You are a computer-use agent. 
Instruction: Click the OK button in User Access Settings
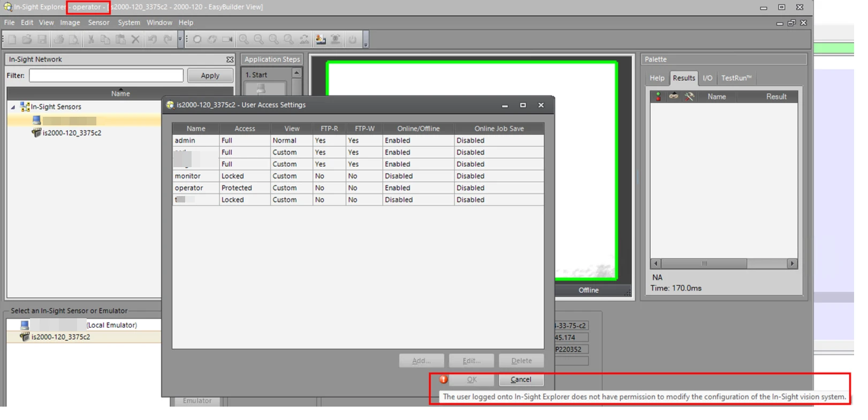471,380
